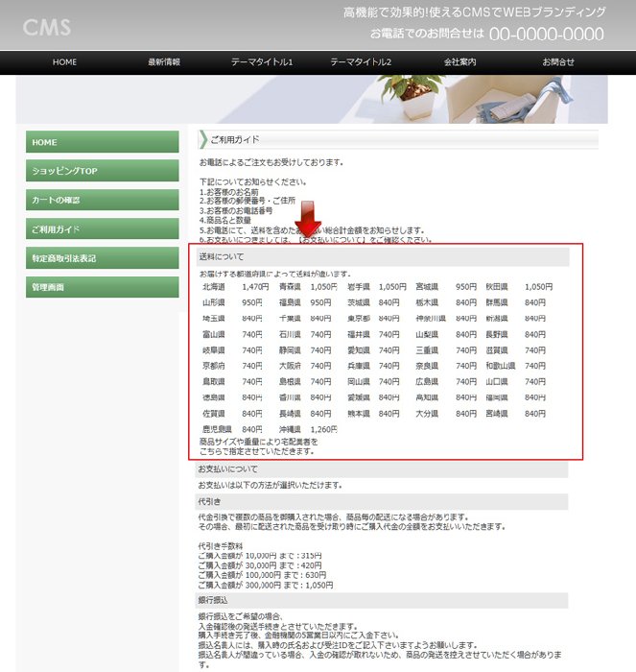This screenshot has width=636, height=672.
Task: Follow the 【お支払いについて】 link in the instructions
Action: point(332,239)
